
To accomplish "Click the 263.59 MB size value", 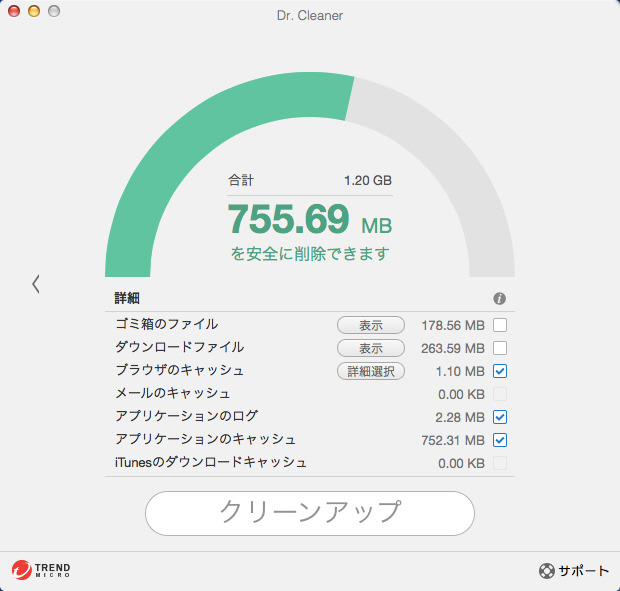I will coord(453,348).
